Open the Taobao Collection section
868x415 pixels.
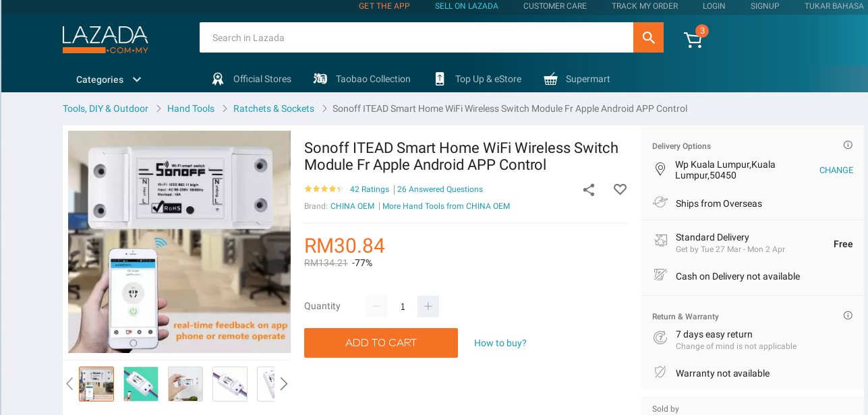click(x=320, y=79)
